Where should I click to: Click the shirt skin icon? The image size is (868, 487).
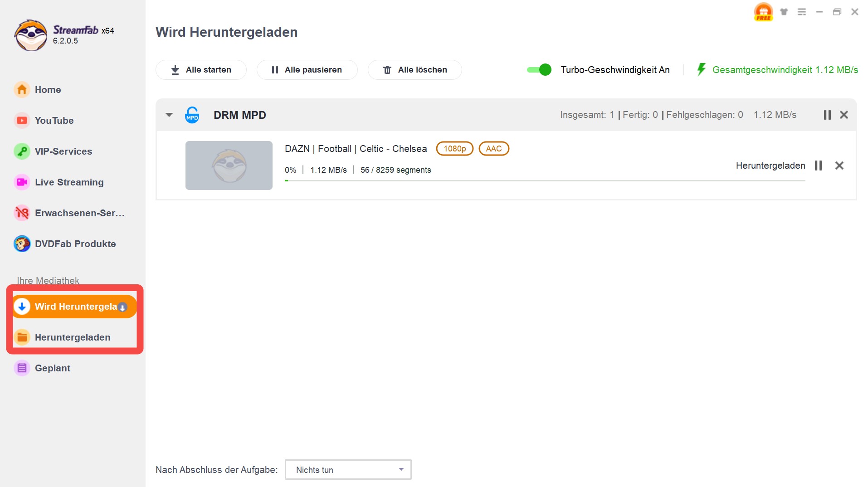784,12
